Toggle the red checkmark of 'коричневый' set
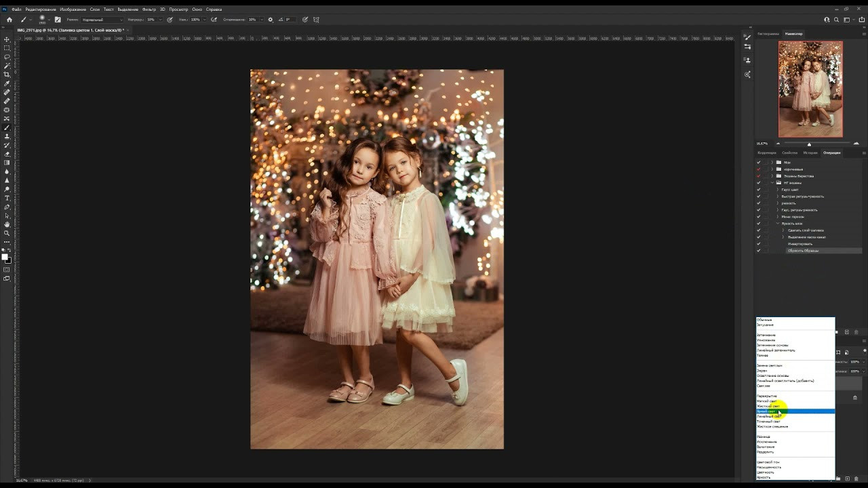 (758, 169)
